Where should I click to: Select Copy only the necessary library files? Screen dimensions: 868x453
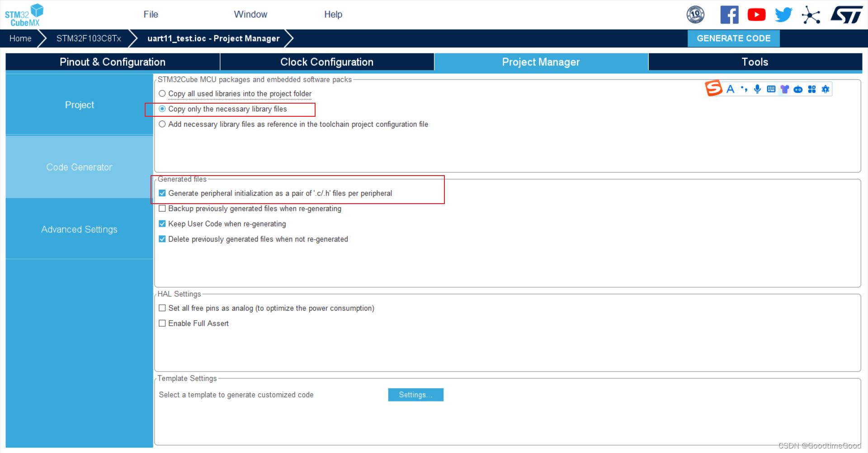click(162, 109)
